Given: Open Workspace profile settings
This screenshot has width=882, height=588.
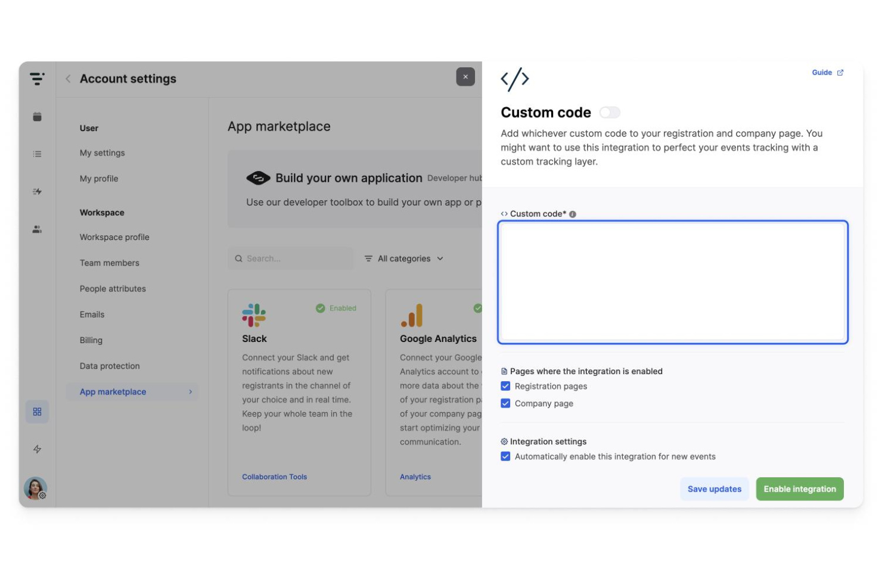Looking at the screenshot, I should coord(114,237).
